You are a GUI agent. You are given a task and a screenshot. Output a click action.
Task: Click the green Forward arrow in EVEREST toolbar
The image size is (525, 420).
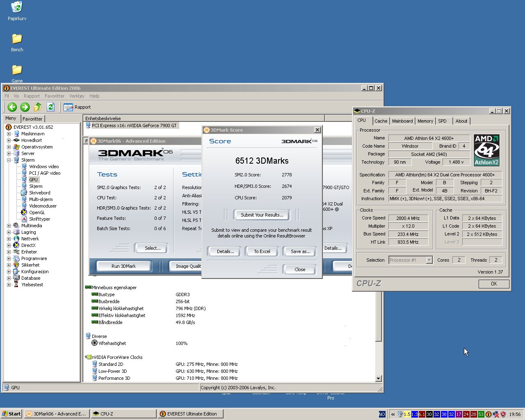[25, 107]
